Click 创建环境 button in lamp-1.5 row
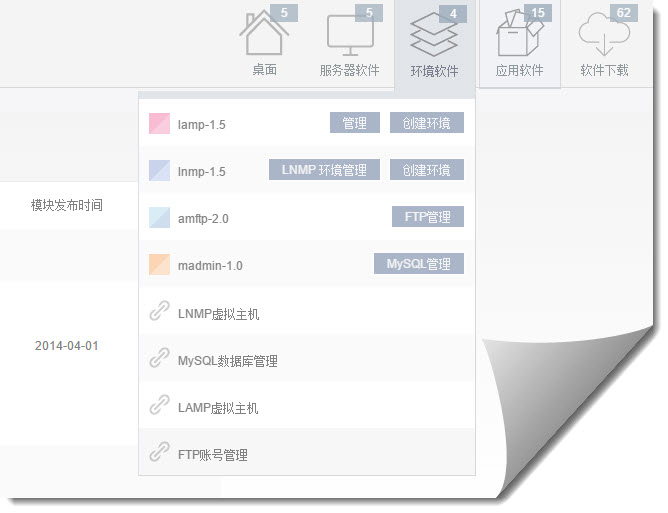The image size is (668, 513). click(x=427, y=123)
